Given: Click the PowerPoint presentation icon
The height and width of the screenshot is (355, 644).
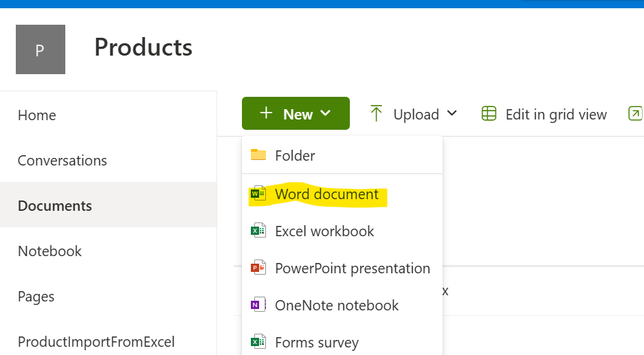Looking at the screenshot, I should pyautogui.click(x=258, y=268).
